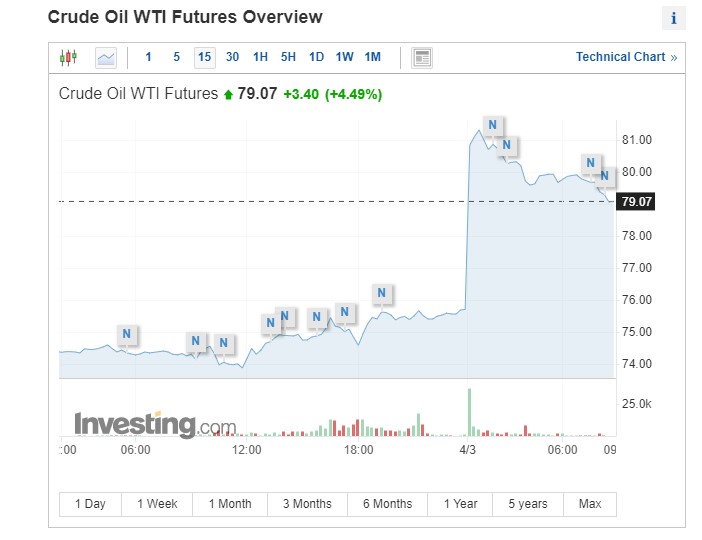Select the area chart type icon
702x540 pixels.
click(x=106, y=57)
